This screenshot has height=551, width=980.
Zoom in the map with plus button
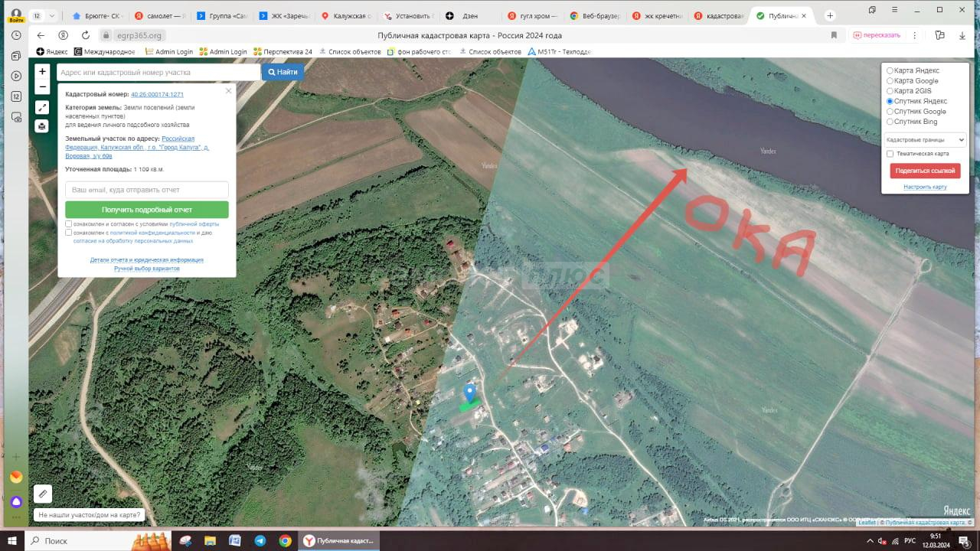42,71
